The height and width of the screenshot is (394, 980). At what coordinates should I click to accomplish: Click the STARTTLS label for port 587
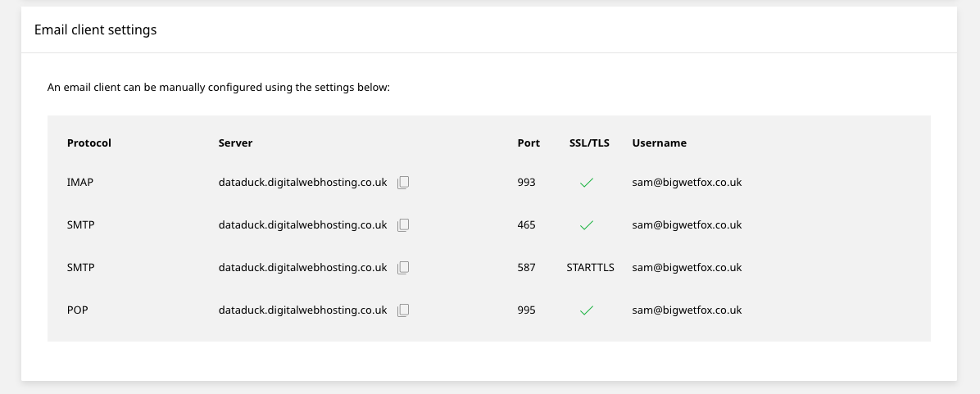click(x=590, y=268)
